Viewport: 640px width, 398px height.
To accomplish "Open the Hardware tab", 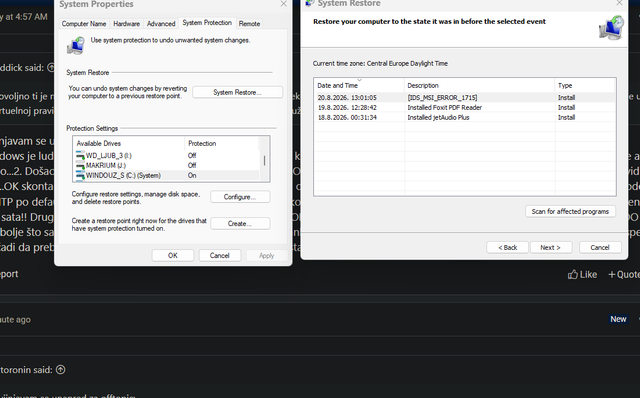I will click(x=127, y=24).
